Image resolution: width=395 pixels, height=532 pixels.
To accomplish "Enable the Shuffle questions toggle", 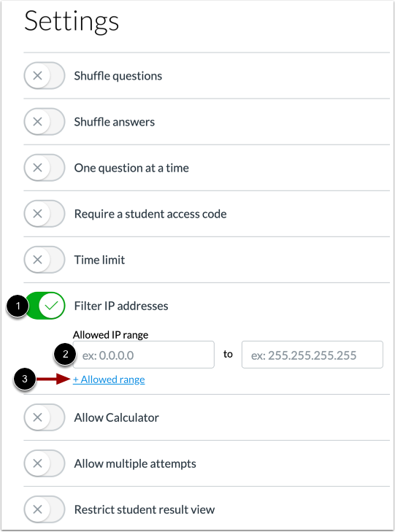I will pyautogui.click(x=44, y=76).
